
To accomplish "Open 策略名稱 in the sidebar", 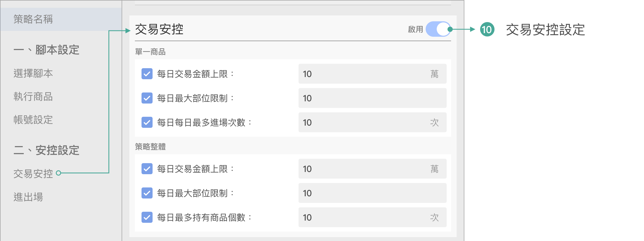I will click(33, 19).
